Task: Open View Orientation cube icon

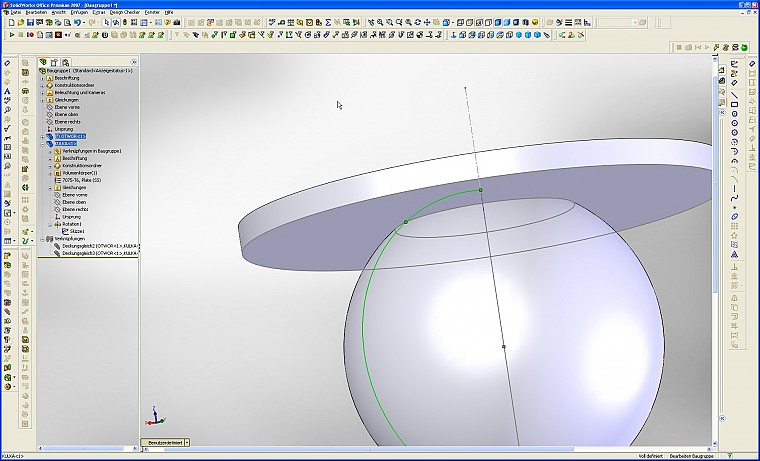Action: (446, 22)
